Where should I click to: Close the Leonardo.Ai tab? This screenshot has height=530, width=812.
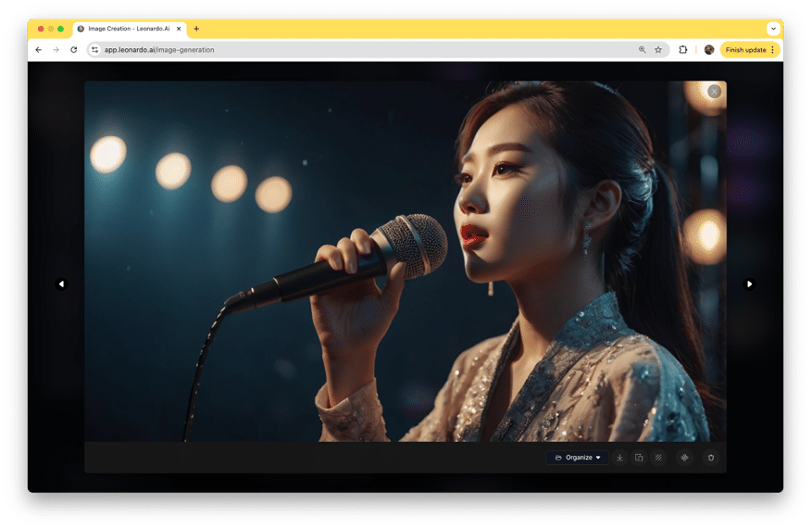[x=180, y=29]
